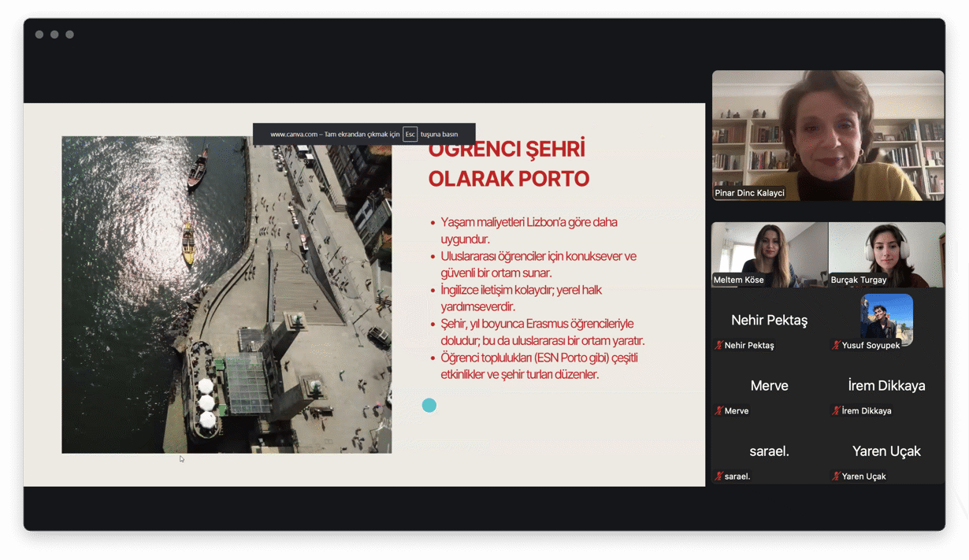The image size is (969, 560).
Task: Click İrem Dikkaya's muted microphone icon
Action: point(836,410)
